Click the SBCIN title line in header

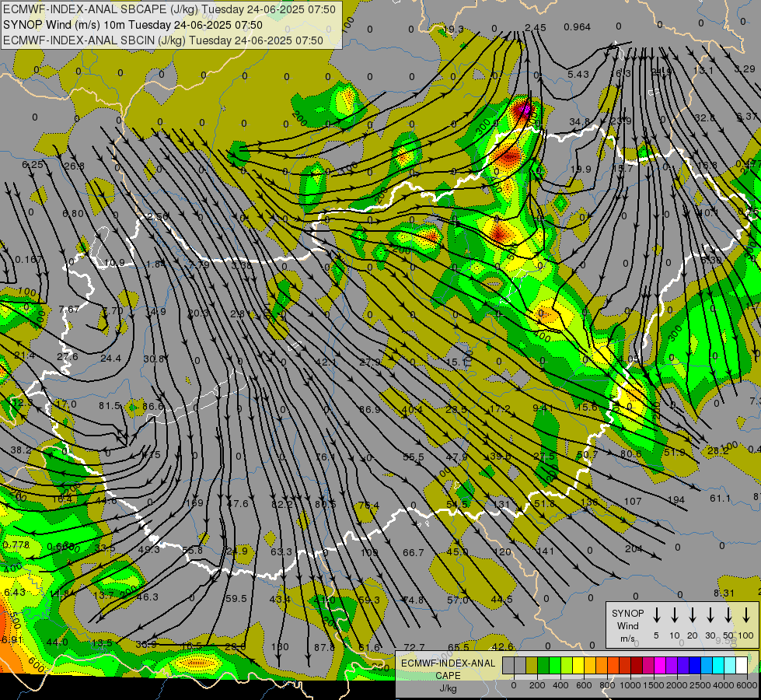click(x=163, y=40)
